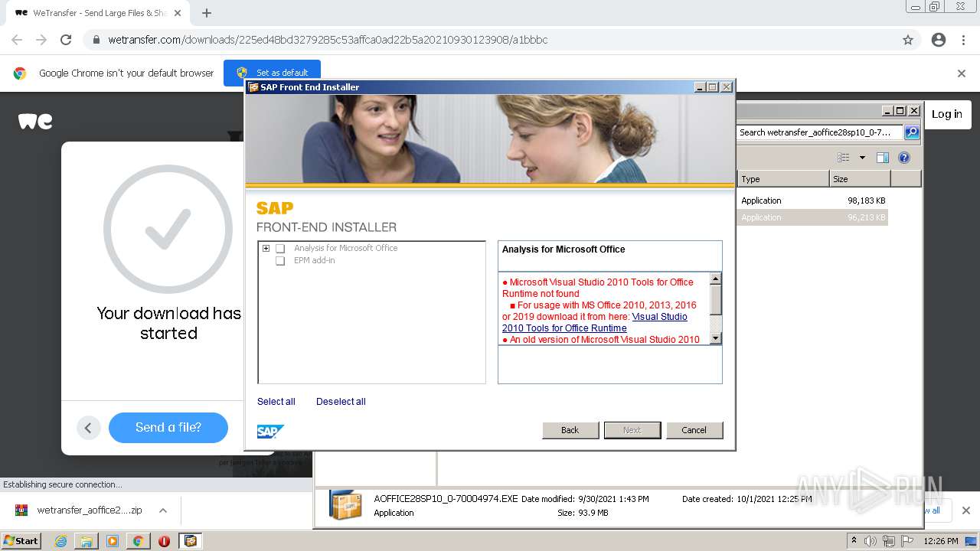Click the description panel scroll up arrow
The width and height of the screenshot is (980, 551).
[x=716, y=279]
